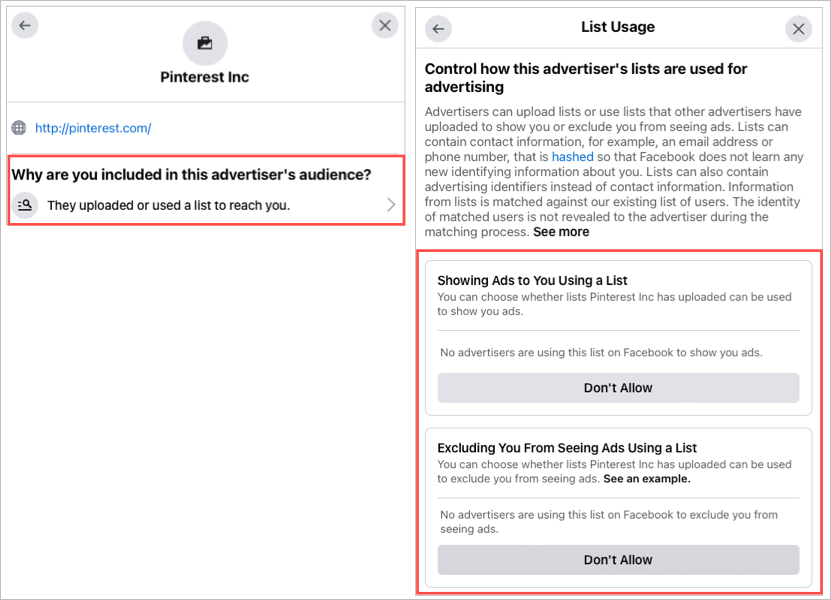
Task: Select 'They uploaded or used a list' row
Action: [x=170, y=205]
